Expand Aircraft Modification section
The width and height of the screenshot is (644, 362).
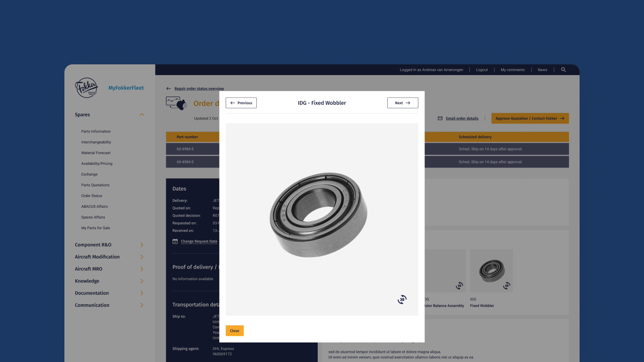coord(142,257)
